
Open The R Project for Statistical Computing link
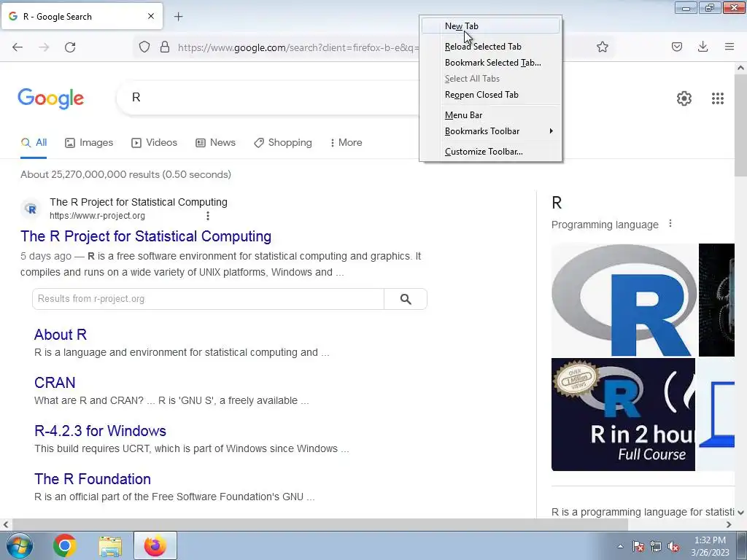[x=146, y=236]
